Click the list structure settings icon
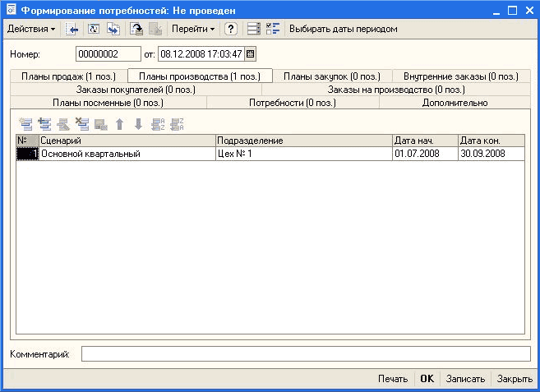 pyautogui.click(x=254, y=29)
